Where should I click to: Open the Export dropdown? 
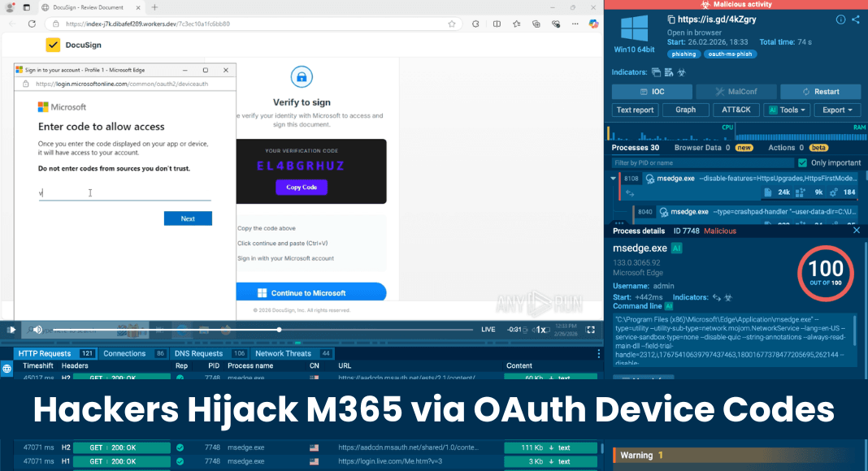point(837,110)
